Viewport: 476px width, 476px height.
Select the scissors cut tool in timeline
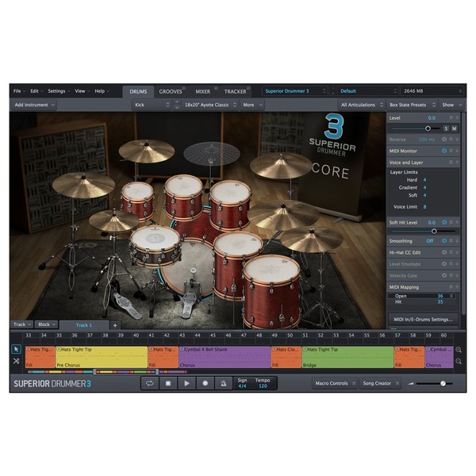coord(16,361)
